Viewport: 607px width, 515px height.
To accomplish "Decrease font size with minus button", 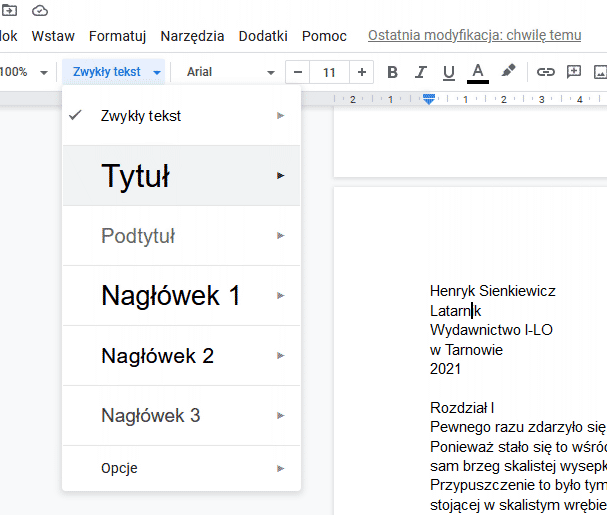I will [x=297, y=72].
